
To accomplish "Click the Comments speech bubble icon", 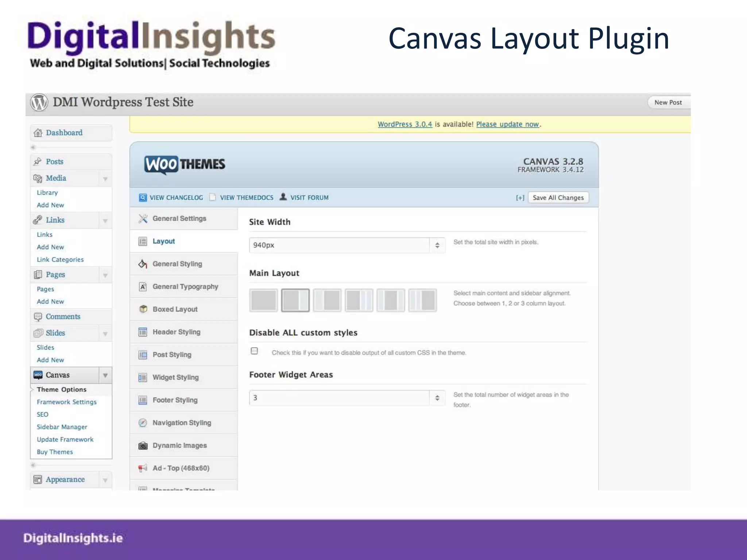I will (x=38, y=317).
